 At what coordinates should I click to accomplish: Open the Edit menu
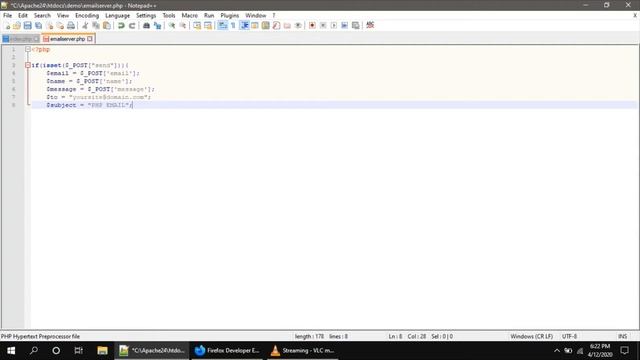click(22, 16)
